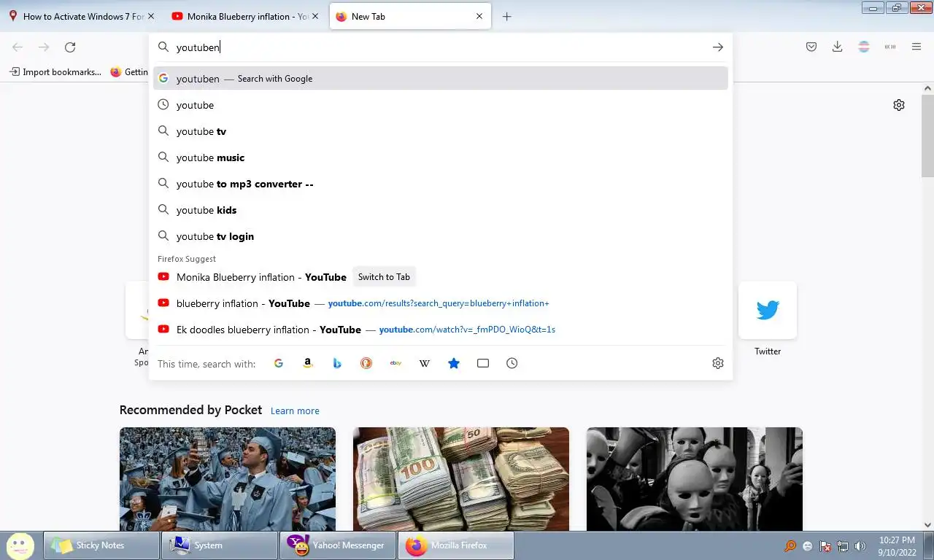
Task: Open the Pocket save icon
Action: coord(811,47)
